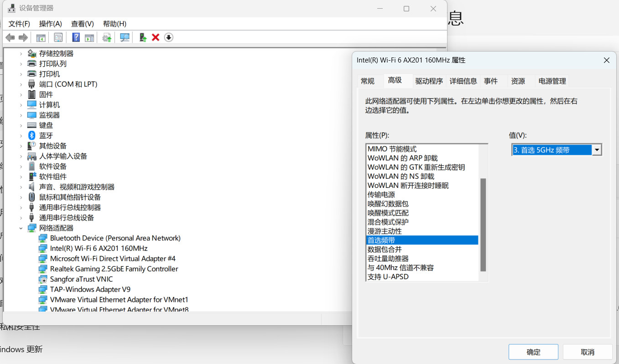Click the 固件 firmware chip icon

pos(32,94)
